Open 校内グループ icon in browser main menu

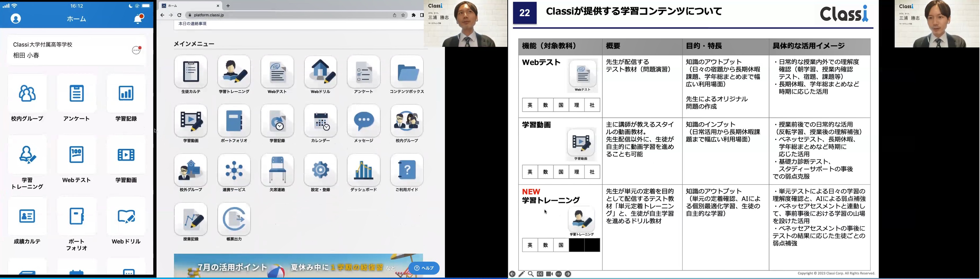click(x=407, y=121)
